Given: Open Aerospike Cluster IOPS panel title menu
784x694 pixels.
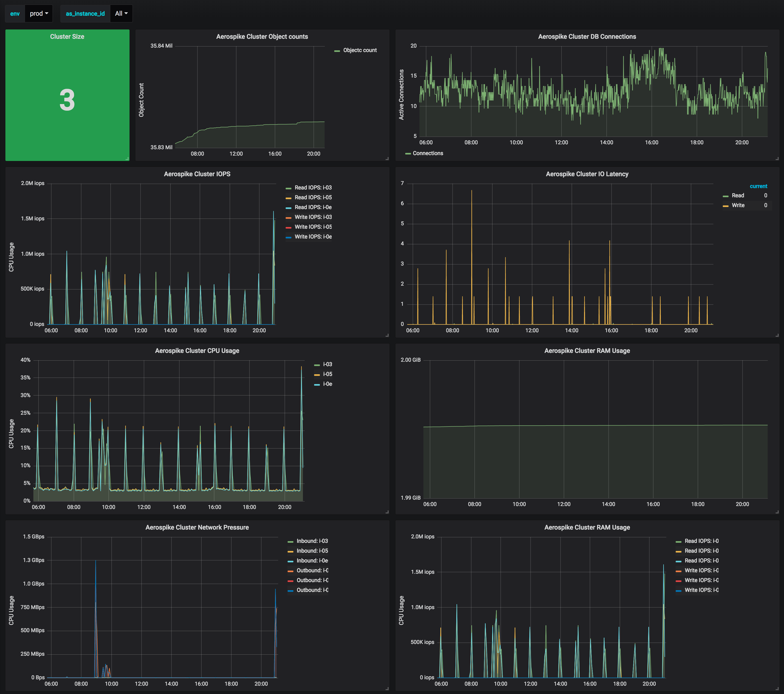Looking at the screenshot, I should point(197,174).
